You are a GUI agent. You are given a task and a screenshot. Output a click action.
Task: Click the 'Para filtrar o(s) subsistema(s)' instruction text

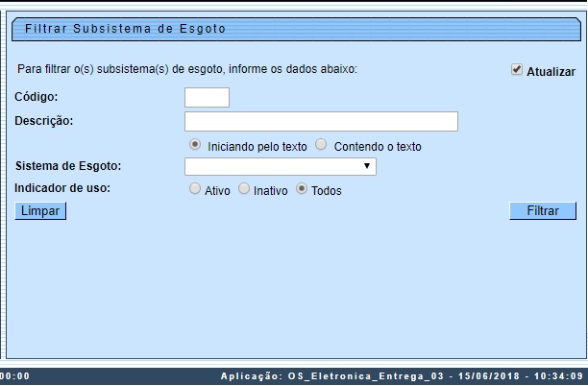point(187,69)
